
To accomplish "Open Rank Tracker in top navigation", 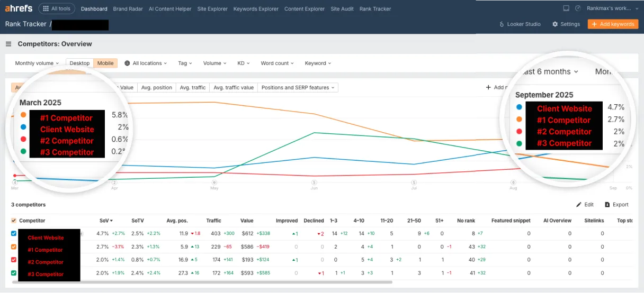I will coord(375,9).
